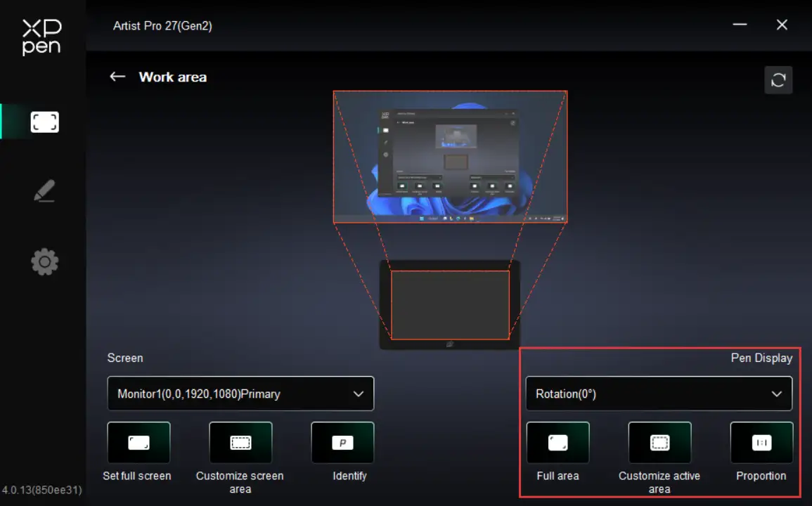Screen dimensions: 812x506
Task: Click the pen display active area preview
Action: coord(450,305)
